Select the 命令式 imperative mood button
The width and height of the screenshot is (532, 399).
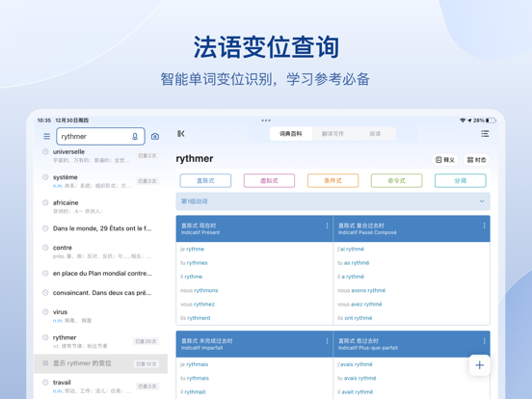click(397, 180)
